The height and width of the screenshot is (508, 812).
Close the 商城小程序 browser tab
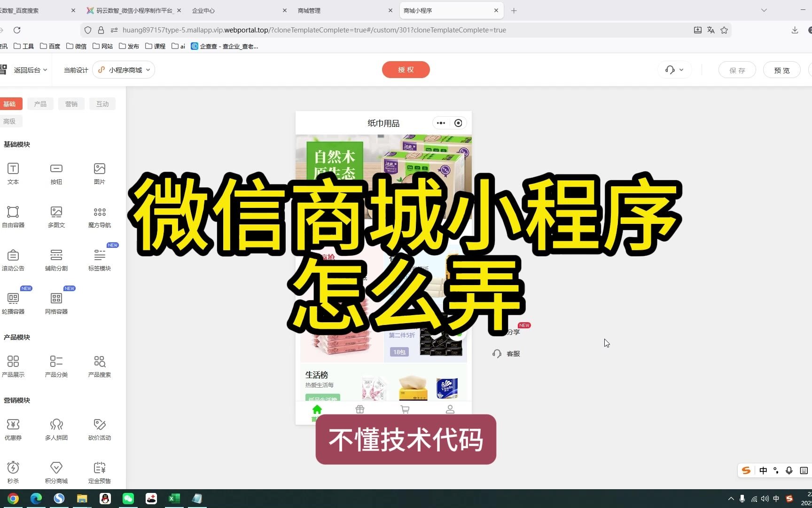[x=496, y=10]
